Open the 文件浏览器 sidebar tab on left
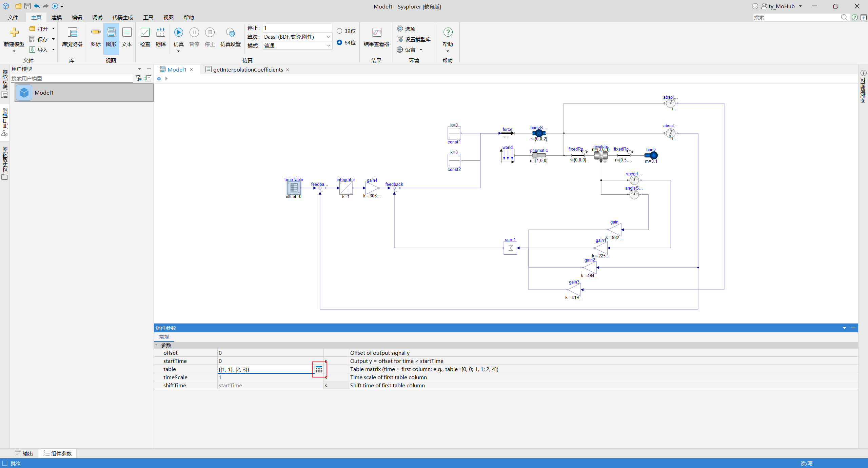This screenshot has width=868, height=468. [x=5, y=163]
